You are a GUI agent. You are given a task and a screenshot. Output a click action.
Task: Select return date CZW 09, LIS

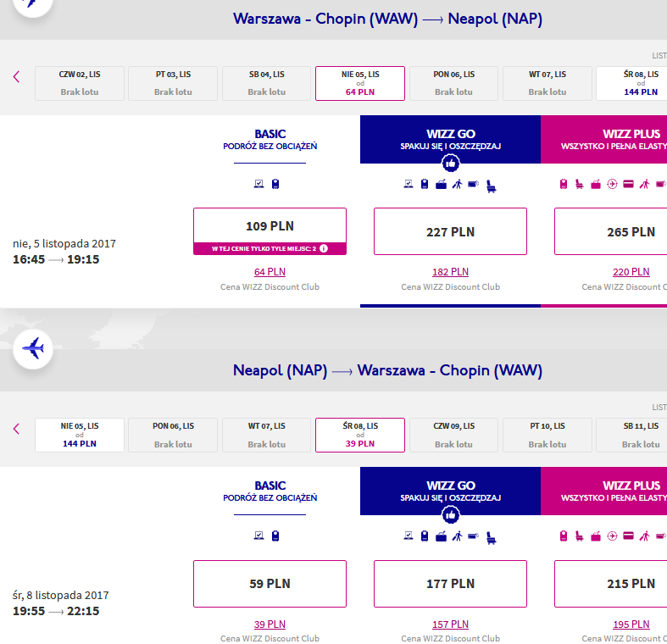(454, 436)
